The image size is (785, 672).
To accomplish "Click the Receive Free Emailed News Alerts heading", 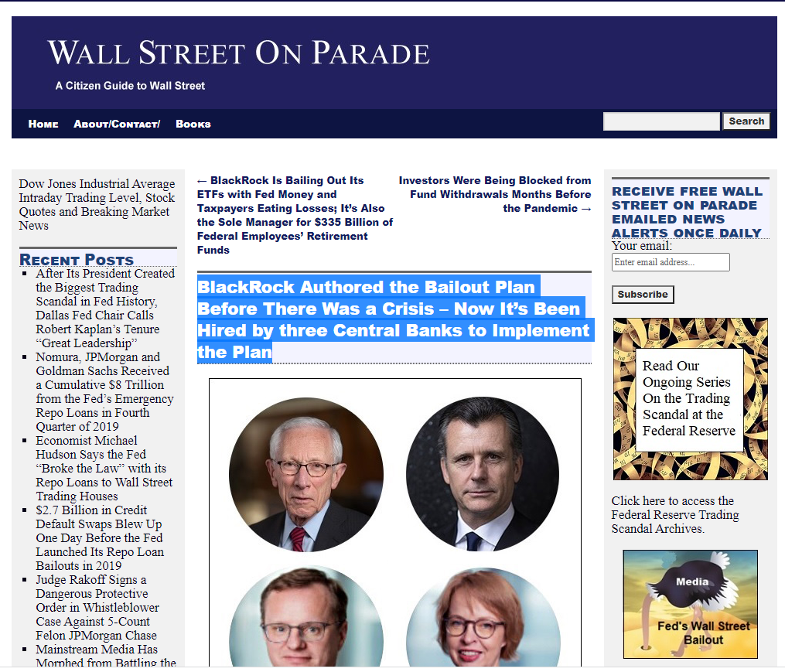I will click(688, 213).
